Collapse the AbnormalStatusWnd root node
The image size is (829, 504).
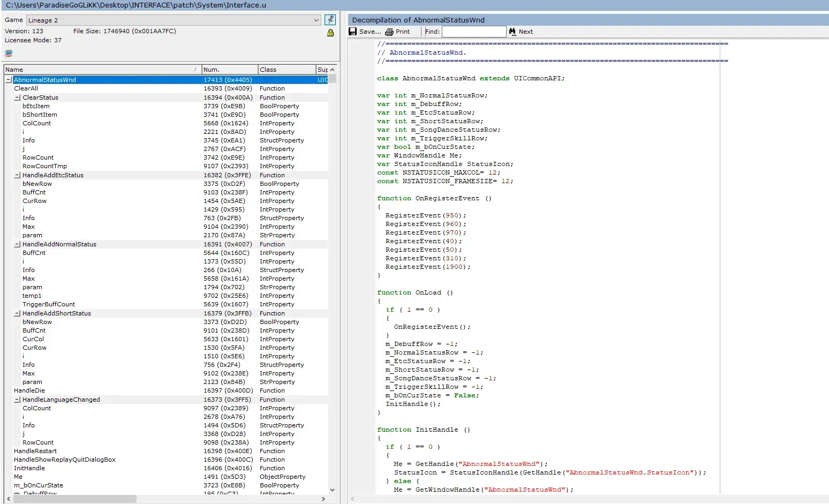pyautogui.click(x=9, y=80)
